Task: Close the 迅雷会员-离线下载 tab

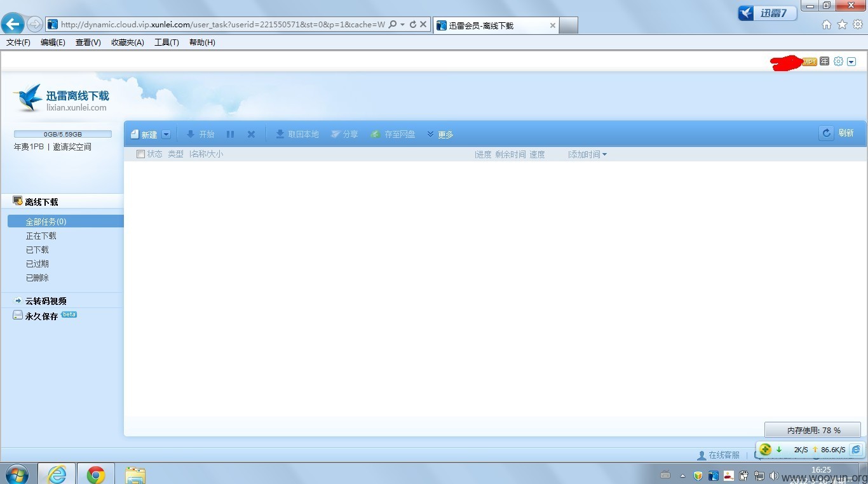Action: point(552,25)
